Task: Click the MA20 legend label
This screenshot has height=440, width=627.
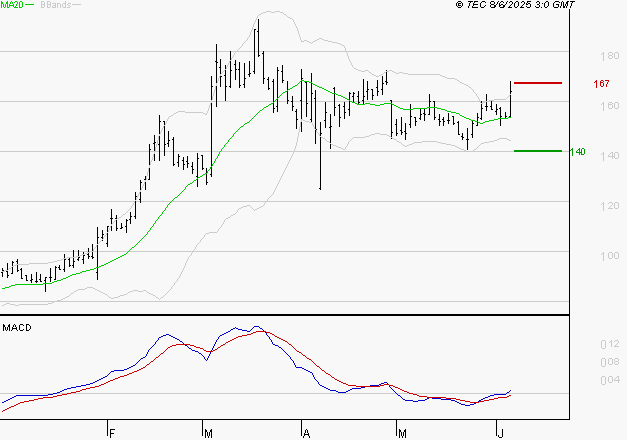Action: pyautogui.click(x=12, y=4)
